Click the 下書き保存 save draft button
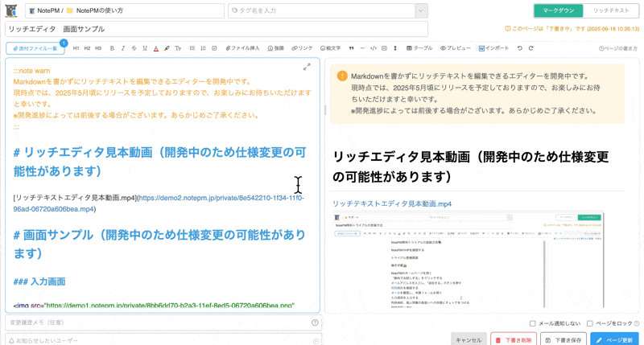Image resolution: width=644 pixels, height=345 pixels. [x=563, y=339]
